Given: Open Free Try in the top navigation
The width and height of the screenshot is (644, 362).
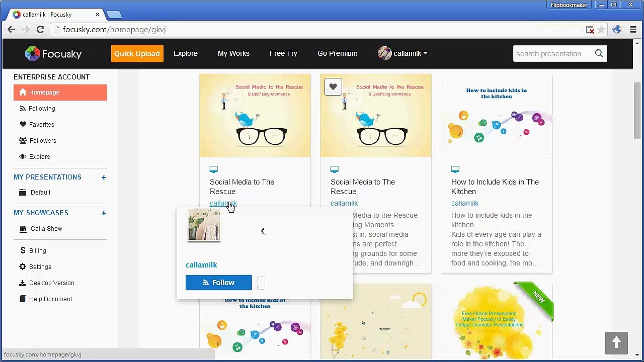Looking at the screenshot, I should pos(283,53).
